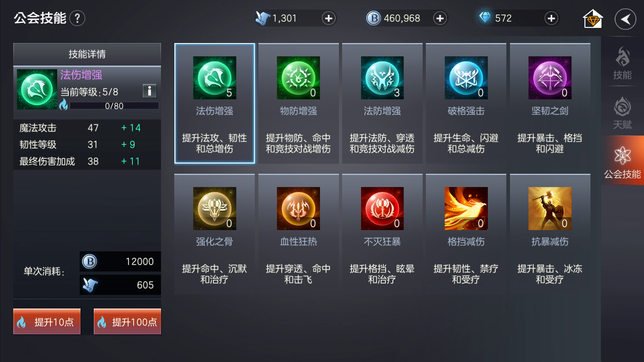Pick the 格挡减伤 phoenix skill icon
This screenshot has height=362, width=644.
[466, 208]
